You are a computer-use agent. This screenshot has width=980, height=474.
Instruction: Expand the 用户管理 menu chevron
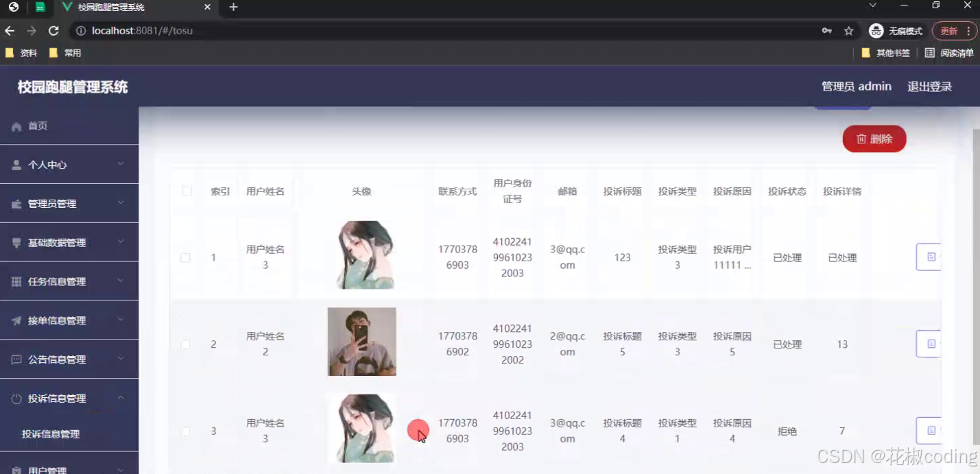pyautogui.click(x=121, y=470)
